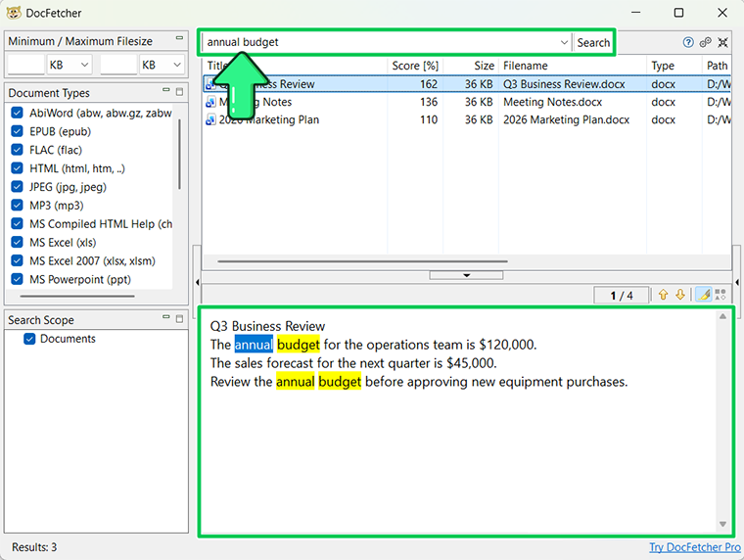This screenshot has height=560, width=744.
Task: Click the annual budget search text field
Action: [x=380, y=42]
